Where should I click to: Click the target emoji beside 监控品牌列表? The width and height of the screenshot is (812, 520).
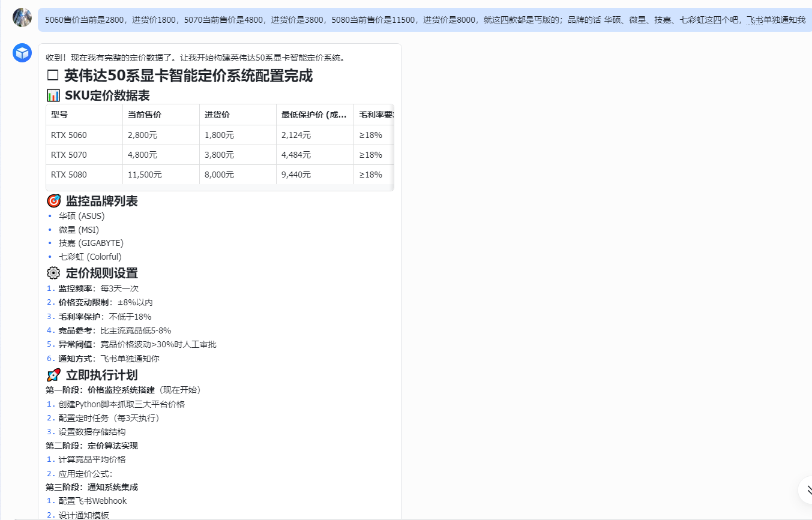[x=53, y=201]
